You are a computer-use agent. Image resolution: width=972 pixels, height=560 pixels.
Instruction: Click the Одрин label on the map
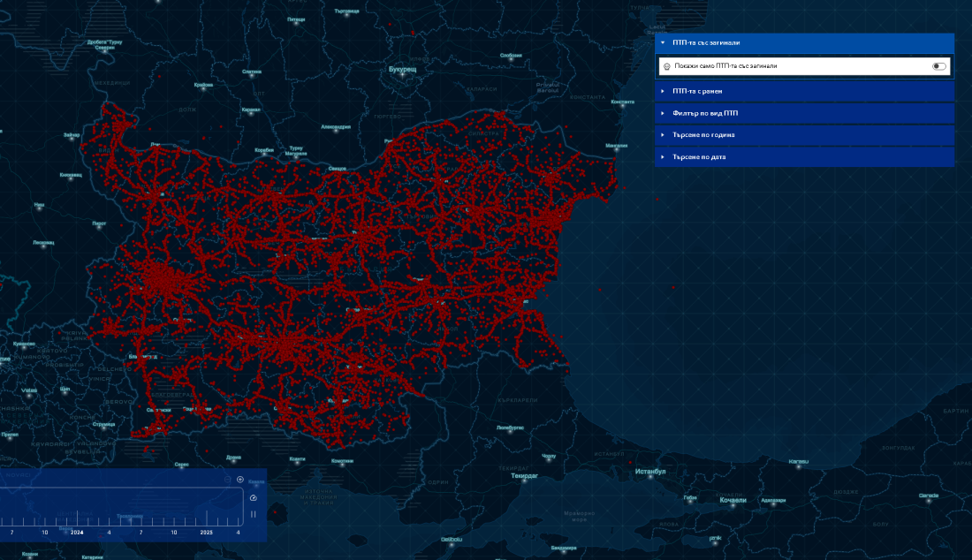pyautogui.click(x=437, y=482)
